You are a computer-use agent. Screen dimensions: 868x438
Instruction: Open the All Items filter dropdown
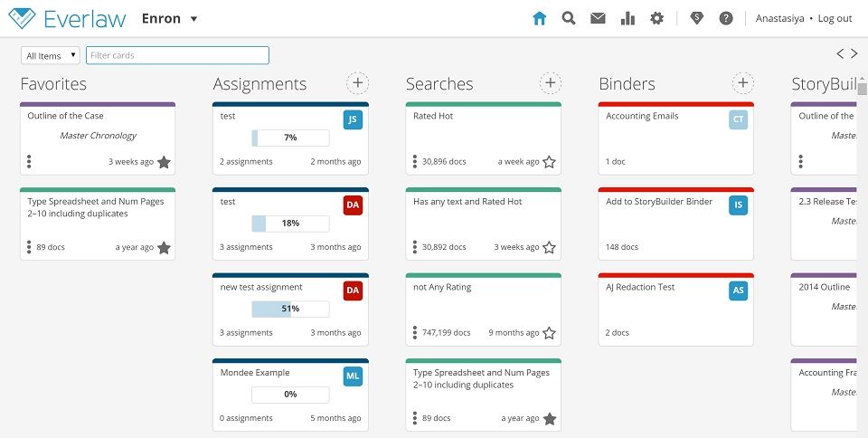point(51,56)
